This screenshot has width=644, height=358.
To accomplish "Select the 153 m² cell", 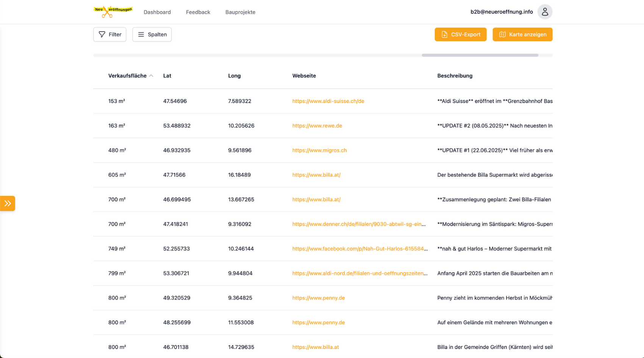I will tap(117, 101).
